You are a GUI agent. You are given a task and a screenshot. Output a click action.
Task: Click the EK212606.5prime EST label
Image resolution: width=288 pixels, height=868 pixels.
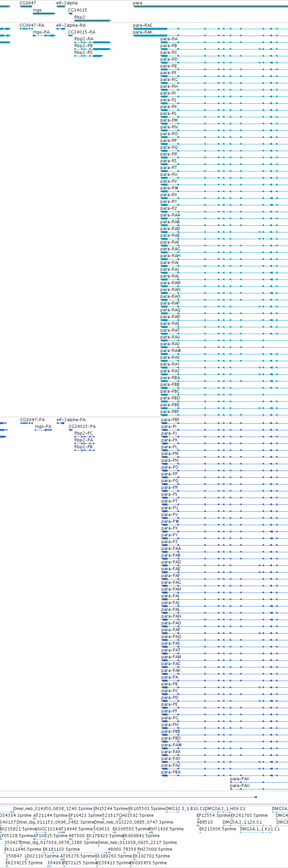218,829
